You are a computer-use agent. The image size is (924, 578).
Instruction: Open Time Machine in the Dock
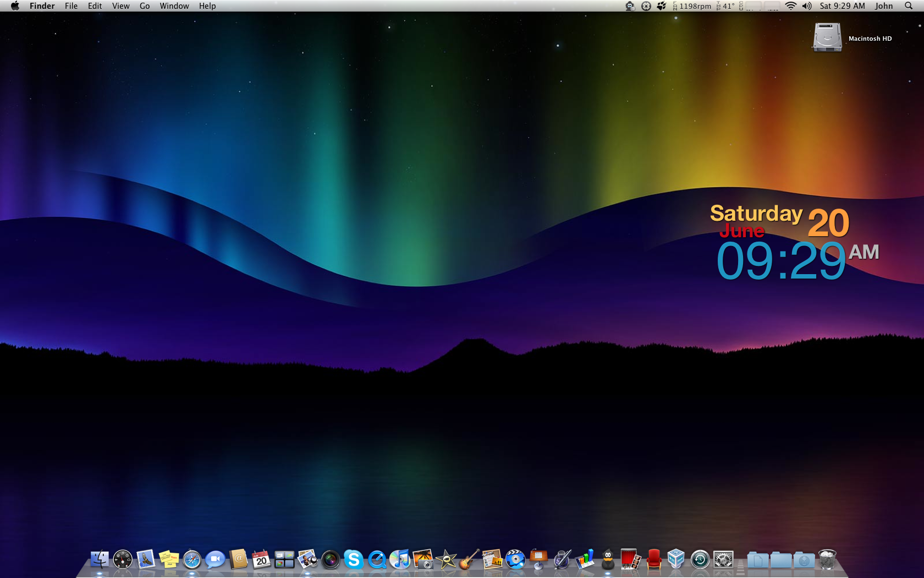(700, 560)
